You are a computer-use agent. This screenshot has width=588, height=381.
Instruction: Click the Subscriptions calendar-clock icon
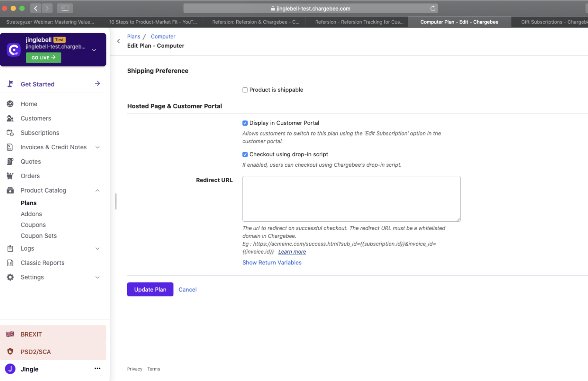tap(10, 133)
